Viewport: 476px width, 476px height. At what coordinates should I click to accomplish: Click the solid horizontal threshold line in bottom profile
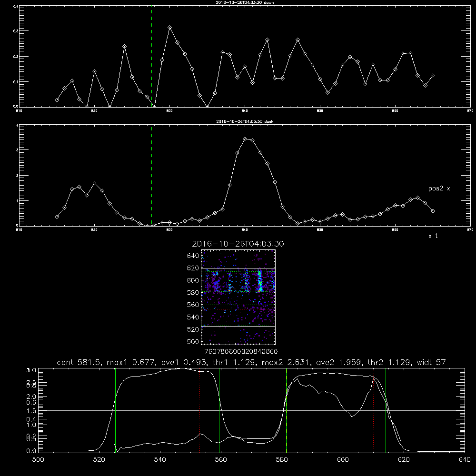(251, 410)
